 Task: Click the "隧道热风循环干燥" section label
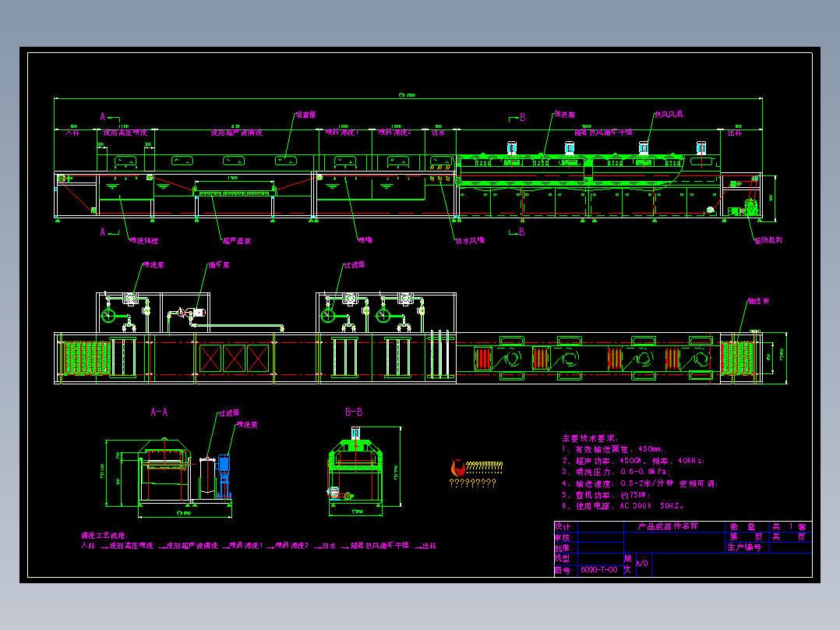(604, 133)
